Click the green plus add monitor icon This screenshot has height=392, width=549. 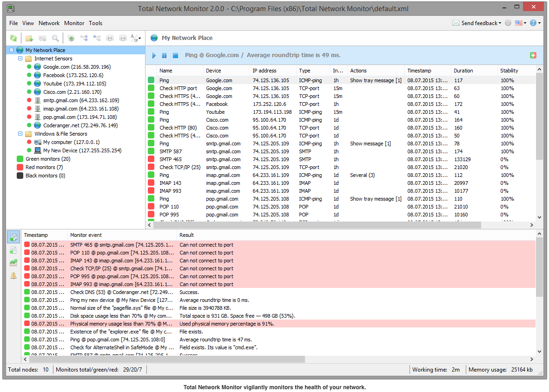pyautogui.click(x=533, y=55)
